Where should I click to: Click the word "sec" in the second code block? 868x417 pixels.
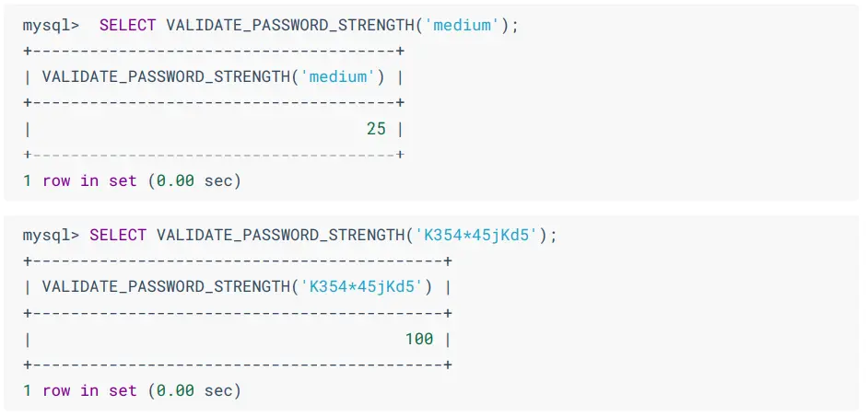coord(218,390)
